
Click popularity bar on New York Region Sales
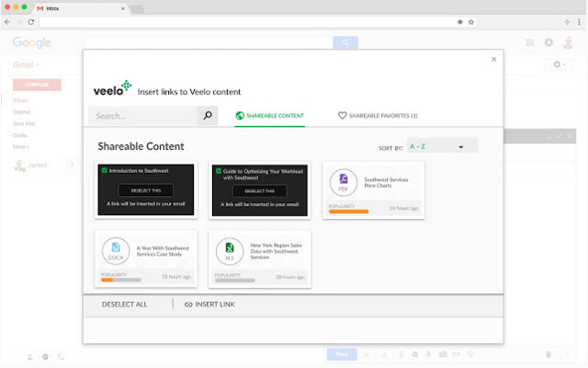pos(235,281)
